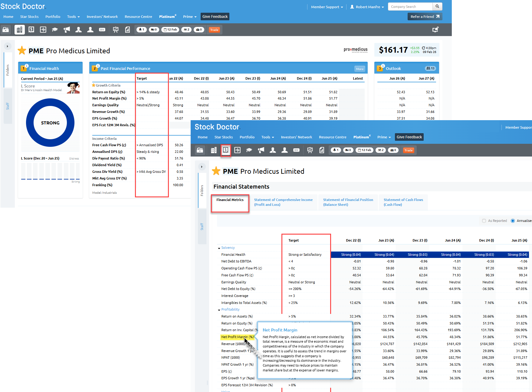Click the Company Search magnifier button
Viewport: 532px width, 392px height.
pos(437,7)
